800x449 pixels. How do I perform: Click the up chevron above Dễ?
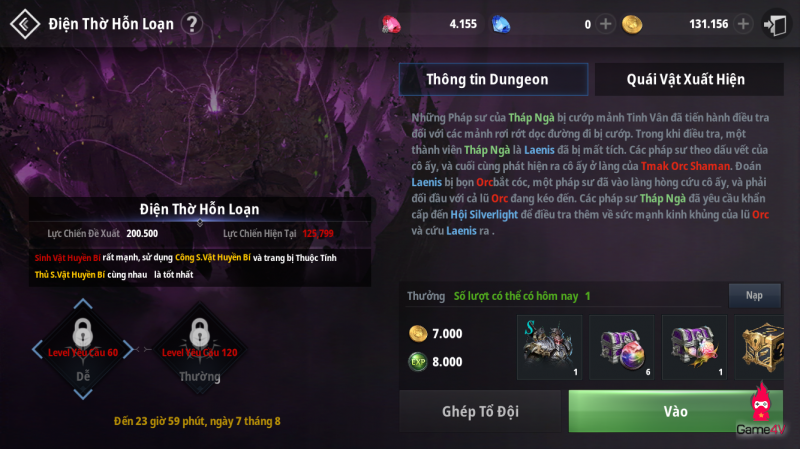[x=83, y=304]
